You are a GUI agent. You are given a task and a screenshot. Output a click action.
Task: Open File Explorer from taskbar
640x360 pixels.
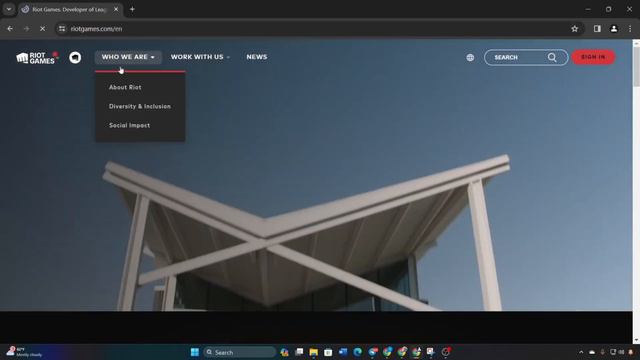tap(313, 352)
